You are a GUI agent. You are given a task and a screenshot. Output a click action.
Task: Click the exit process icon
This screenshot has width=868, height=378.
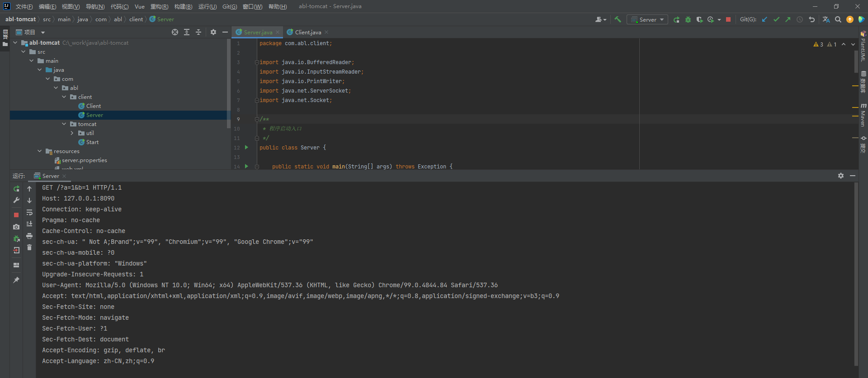[16, 250]
